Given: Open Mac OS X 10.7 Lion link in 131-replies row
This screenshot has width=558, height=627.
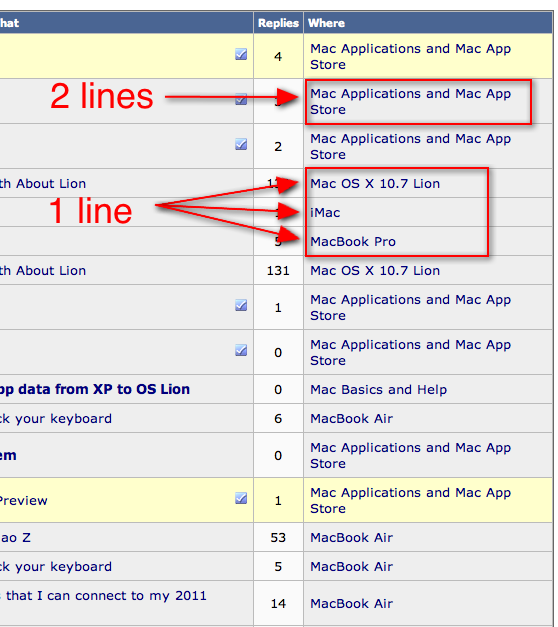Looking at the screenshot, I should pyautogui.click(x=375, y=270).
